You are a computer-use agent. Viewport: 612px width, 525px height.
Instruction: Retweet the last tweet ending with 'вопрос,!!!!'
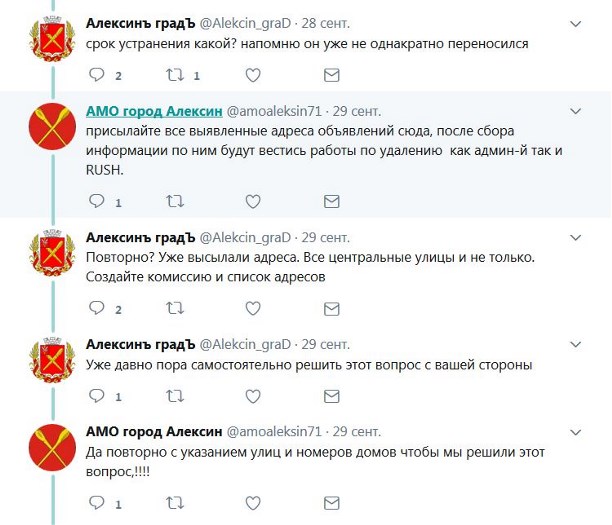click(x=175, y=503)
